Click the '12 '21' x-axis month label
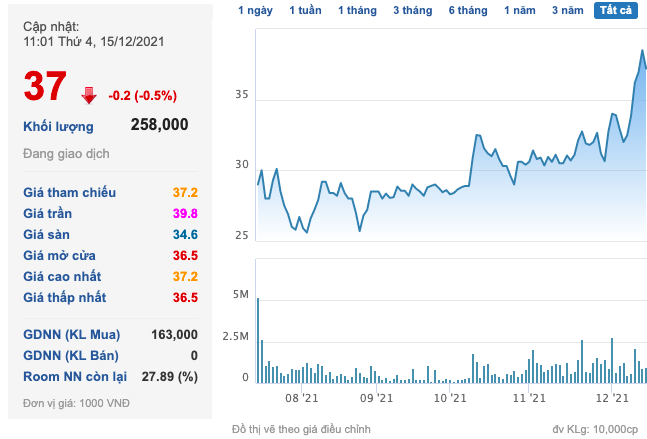Viewport: 647px width, 439px height. coord(609,398)
